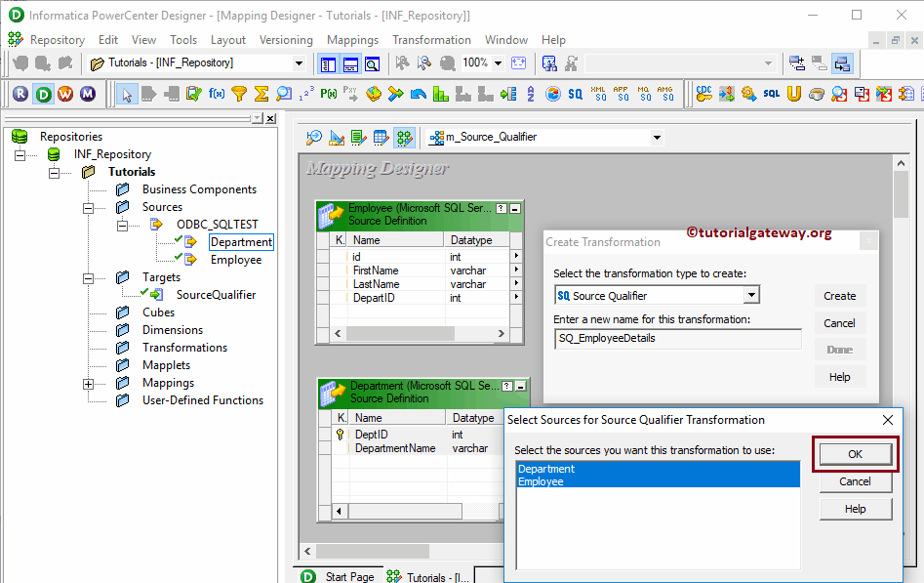
Task: Open the Workflow Manager W icon
Action: 65,94
